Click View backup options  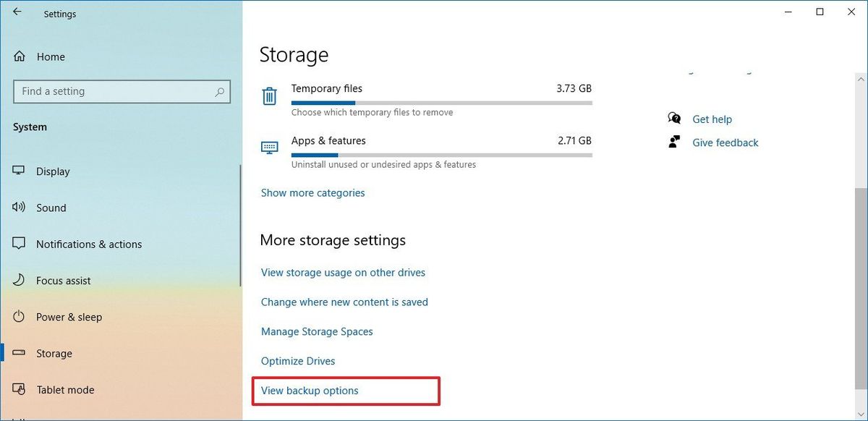[x=310, y=390]
